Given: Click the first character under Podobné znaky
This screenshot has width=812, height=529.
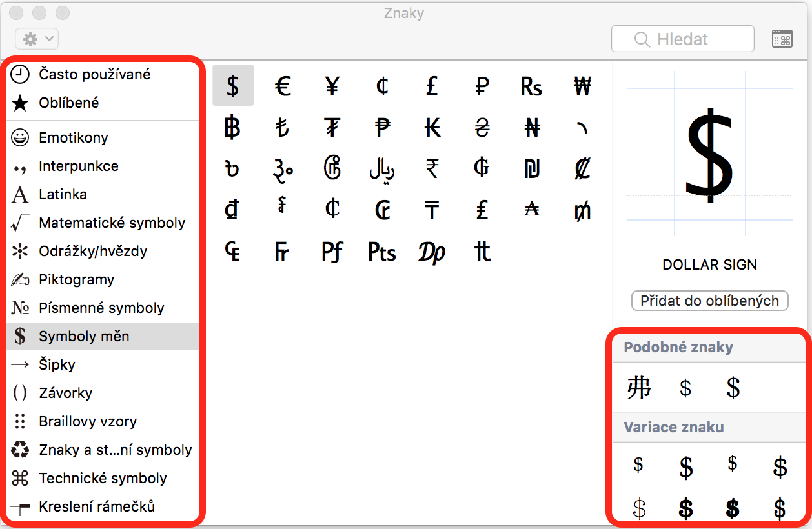Looking at the screenshot, I should 638,388.
